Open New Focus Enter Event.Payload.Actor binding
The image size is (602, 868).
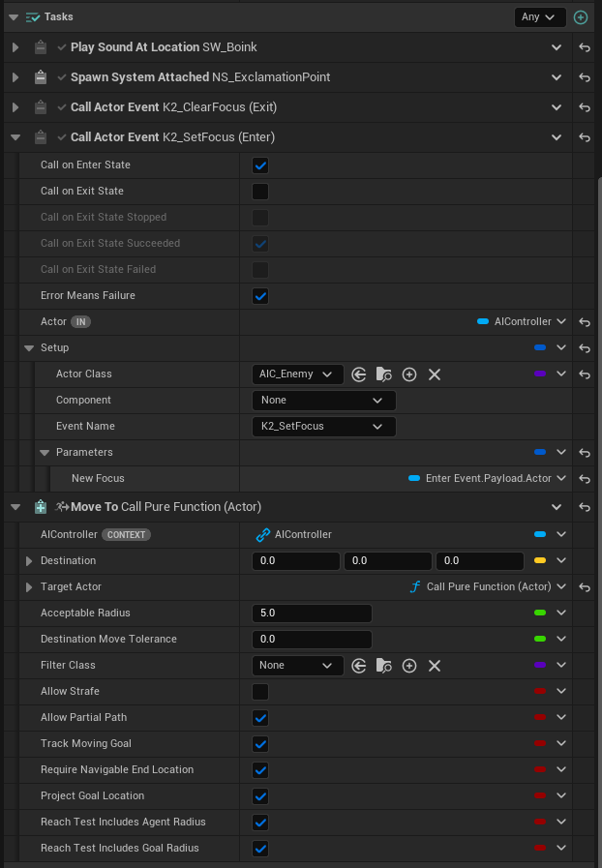[x=488, y=478]
